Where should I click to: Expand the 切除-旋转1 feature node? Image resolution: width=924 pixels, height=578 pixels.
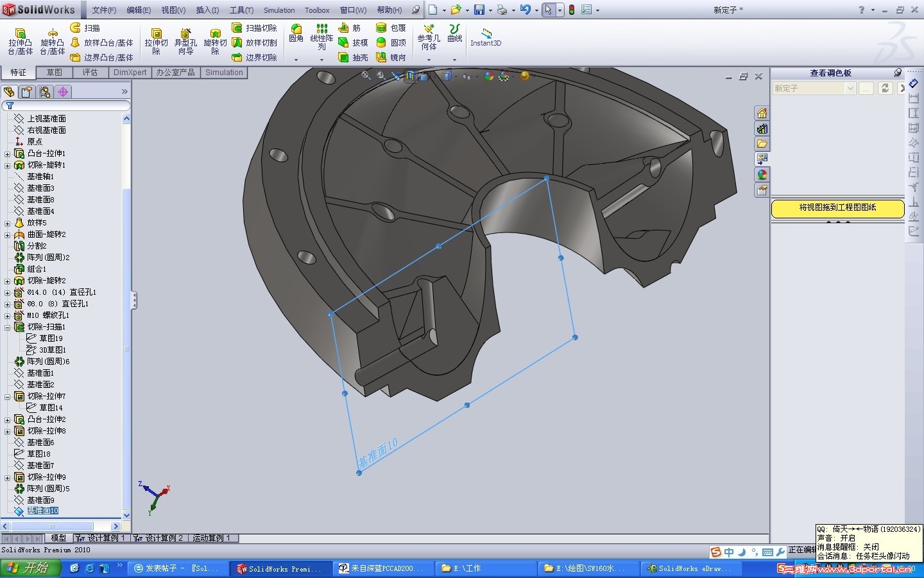[7, 165]
